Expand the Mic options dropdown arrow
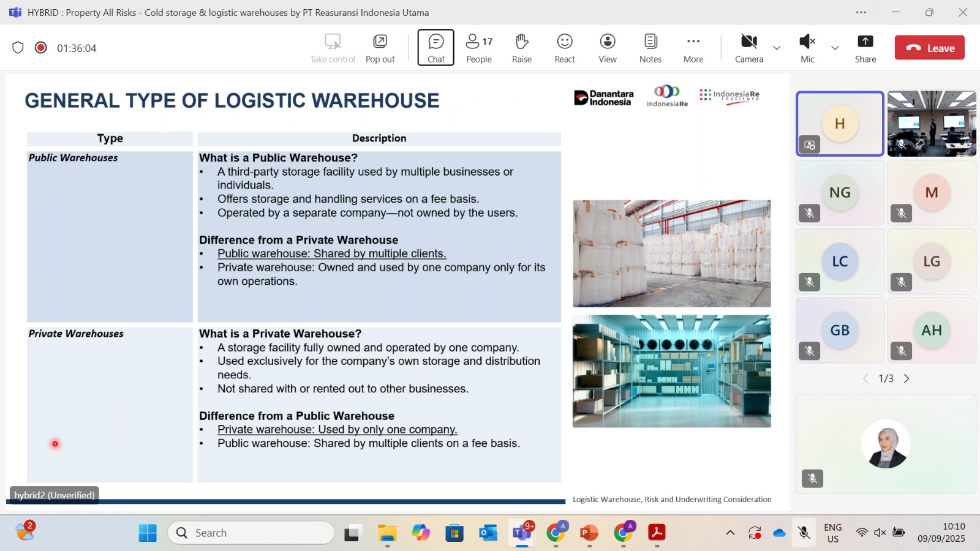The height and width of the screenshot is (551, 980). (x=835, y=48)
